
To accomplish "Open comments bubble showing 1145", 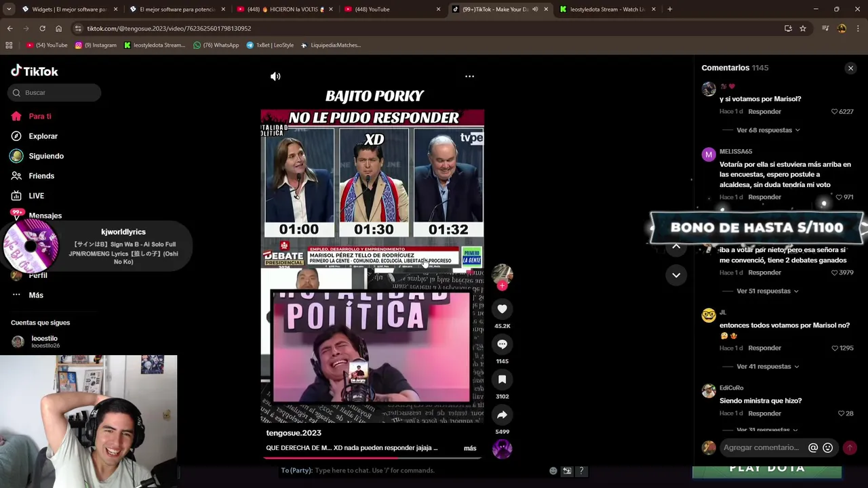I will click(502, 344).
